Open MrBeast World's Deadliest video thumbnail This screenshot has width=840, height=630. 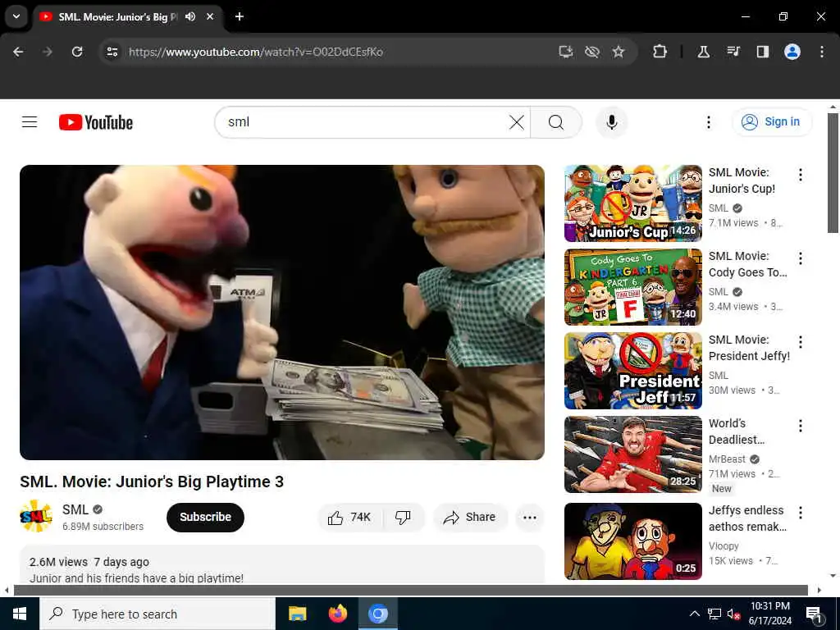pos(632,454)
